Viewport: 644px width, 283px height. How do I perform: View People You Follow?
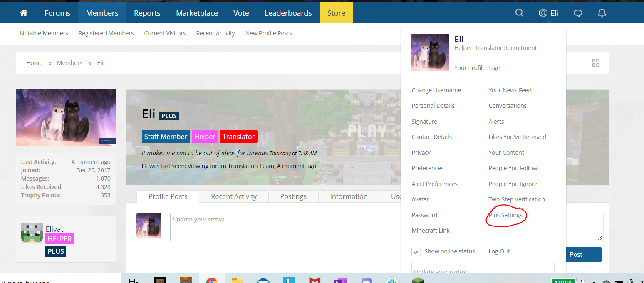tap(513, 168)
